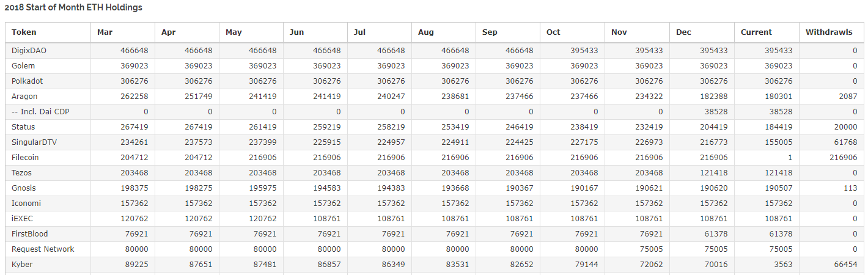Click the SingularDTV token name
868x275 pixels.
[x=32, y=142]
